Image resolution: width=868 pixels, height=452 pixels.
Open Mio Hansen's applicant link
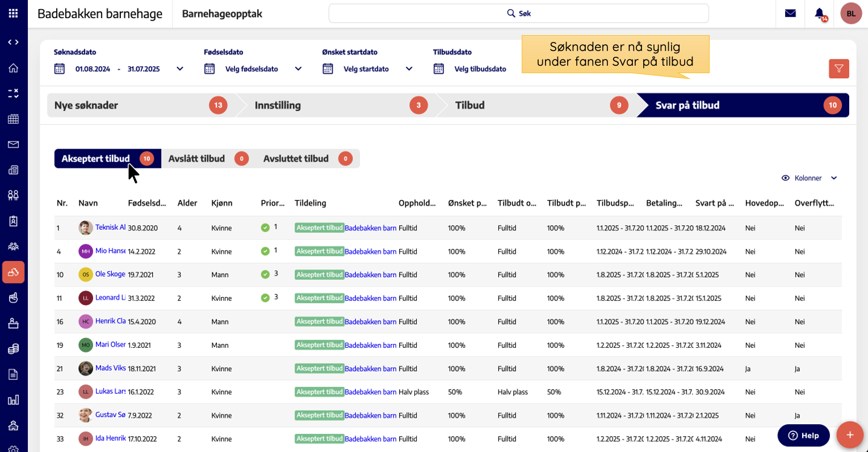[110, 251]
